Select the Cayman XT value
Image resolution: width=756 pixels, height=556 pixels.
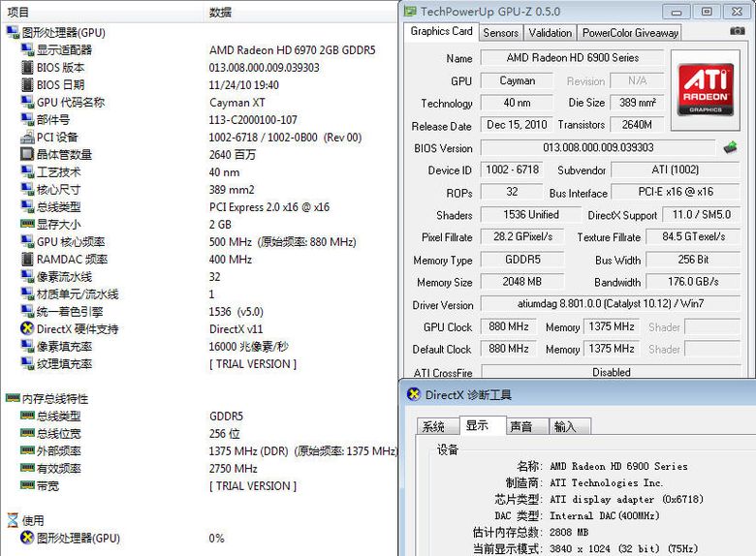(x=237, y=103)
